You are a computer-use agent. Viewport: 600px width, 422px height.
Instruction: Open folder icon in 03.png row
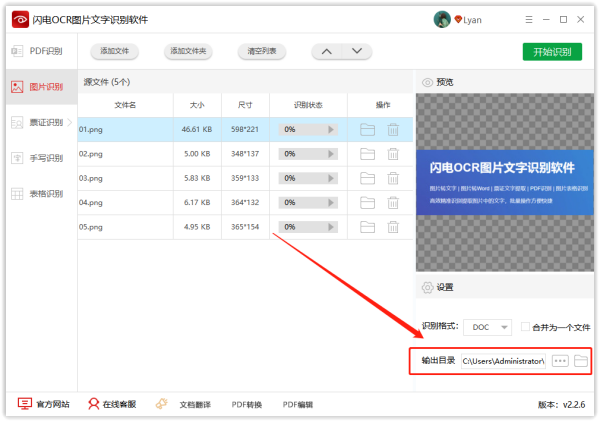(x=367, y=179)
